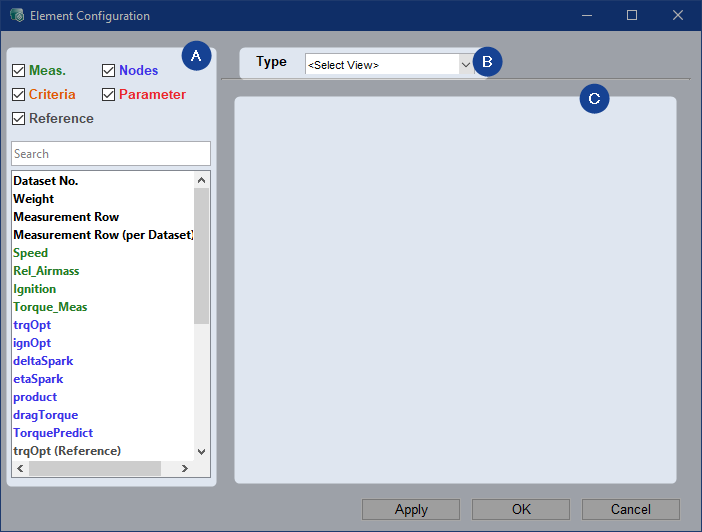Click the blue A marker badge
The height and width of the screenshot is (532, 702).
[196, 57]
